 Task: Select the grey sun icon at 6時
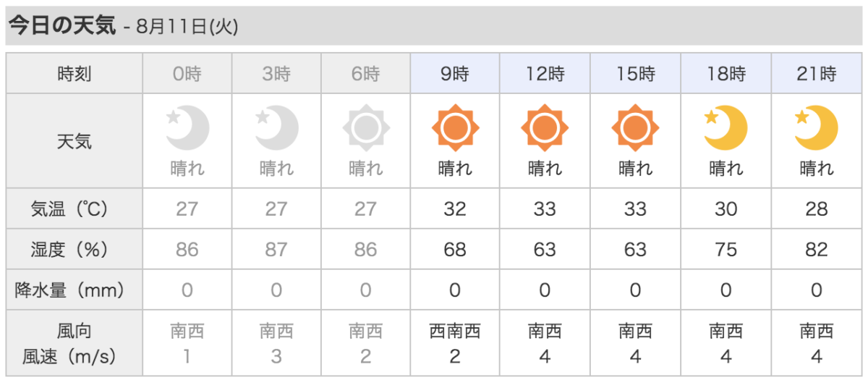(365, 129)
